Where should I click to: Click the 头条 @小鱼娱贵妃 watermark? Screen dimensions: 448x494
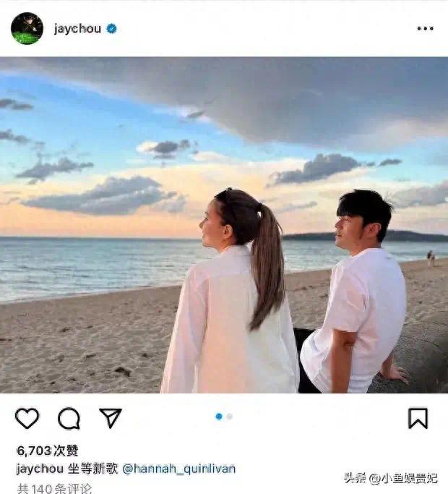pos(390,478)
